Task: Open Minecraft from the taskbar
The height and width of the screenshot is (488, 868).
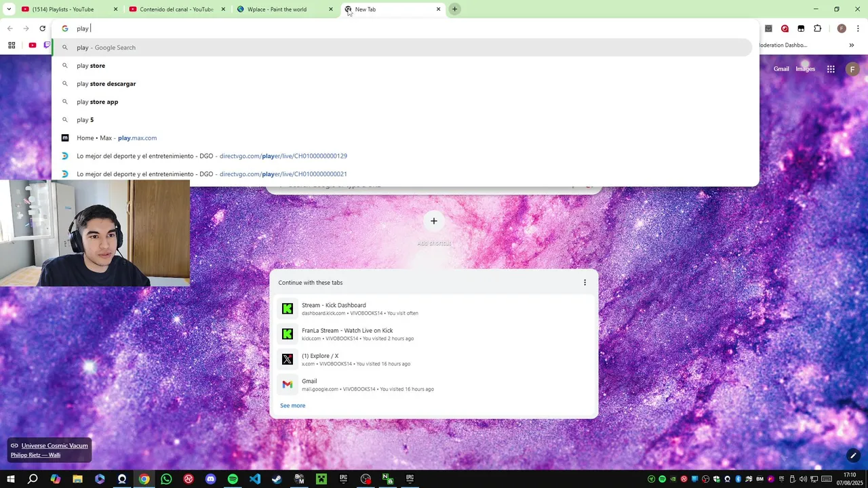Action: 321,479
